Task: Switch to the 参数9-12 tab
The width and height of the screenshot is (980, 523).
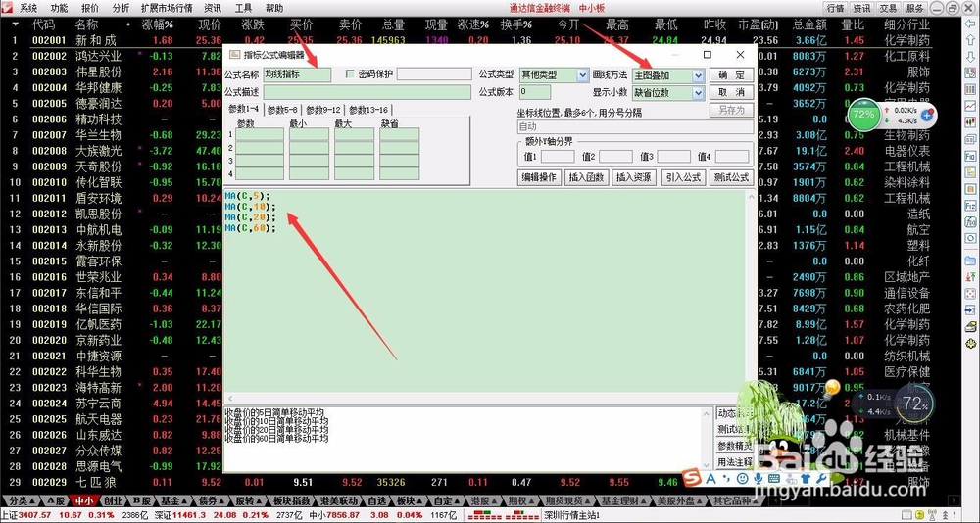Action: [323, 110]
